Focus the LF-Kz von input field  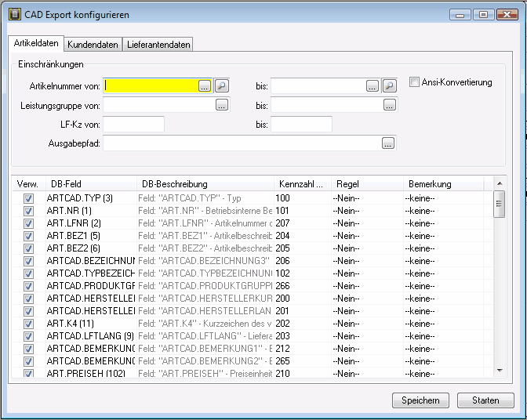point(133,124)
